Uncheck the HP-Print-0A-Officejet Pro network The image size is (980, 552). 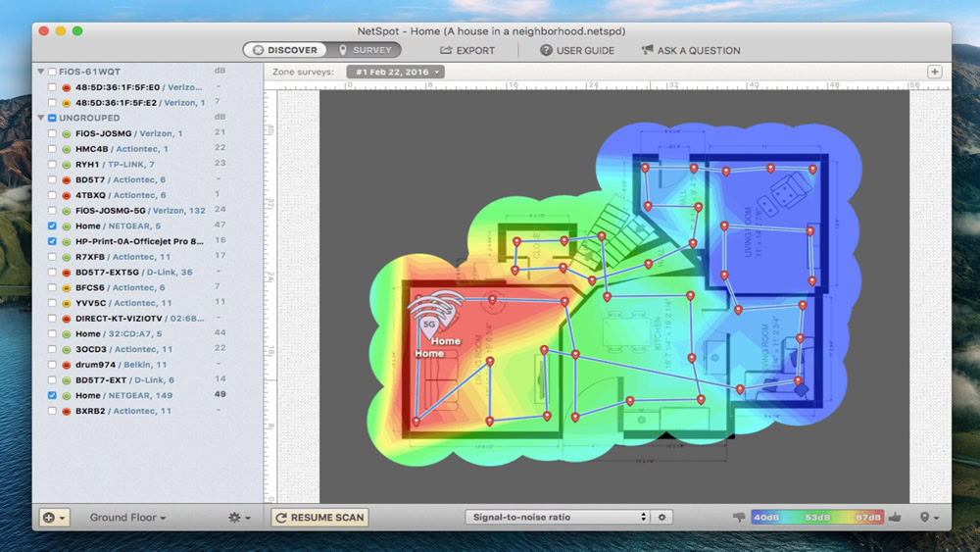pyautogui.click(x=52, y=241)
